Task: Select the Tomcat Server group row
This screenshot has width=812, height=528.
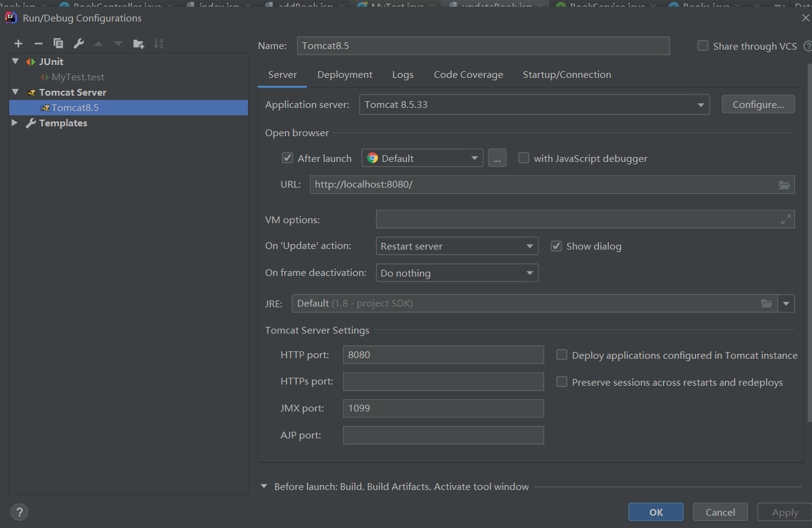Action: coord(129,92)
